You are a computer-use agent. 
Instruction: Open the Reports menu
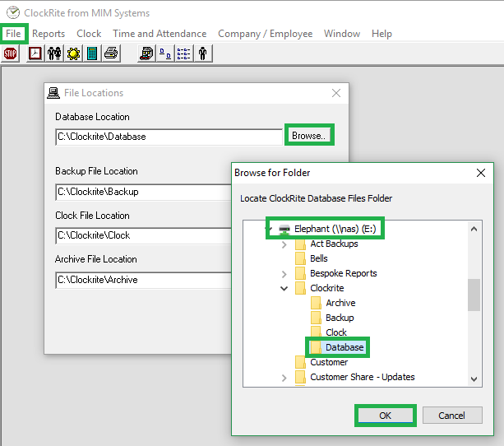(x=49, y=34)
